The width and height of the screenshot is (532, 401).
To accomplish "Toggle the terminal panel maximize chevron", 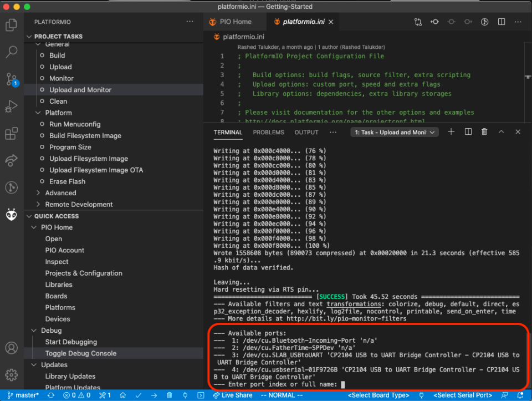I will [501, 131].
